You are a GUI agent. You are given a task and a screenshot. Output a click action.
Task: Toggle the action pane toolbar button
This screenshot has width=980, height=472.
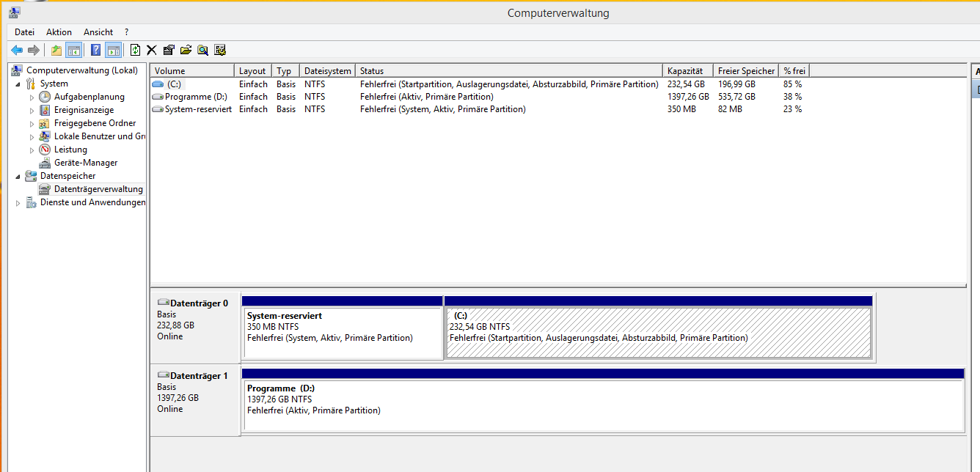coord(113,50)
